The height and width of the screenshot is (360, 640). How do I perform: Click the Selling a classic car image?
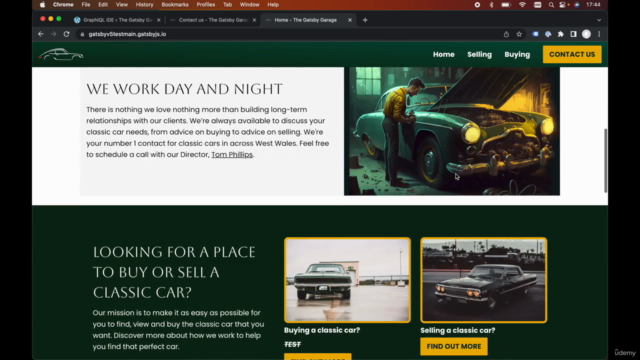pyautogui.click(x=484, y=280)
